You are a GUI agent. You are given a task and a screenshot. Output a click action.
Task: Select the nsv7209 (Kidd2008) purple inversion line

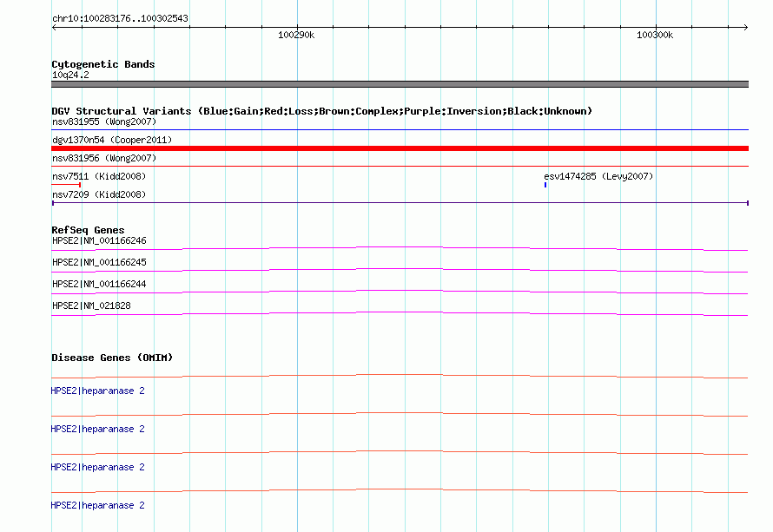click(x=400, y=203)
